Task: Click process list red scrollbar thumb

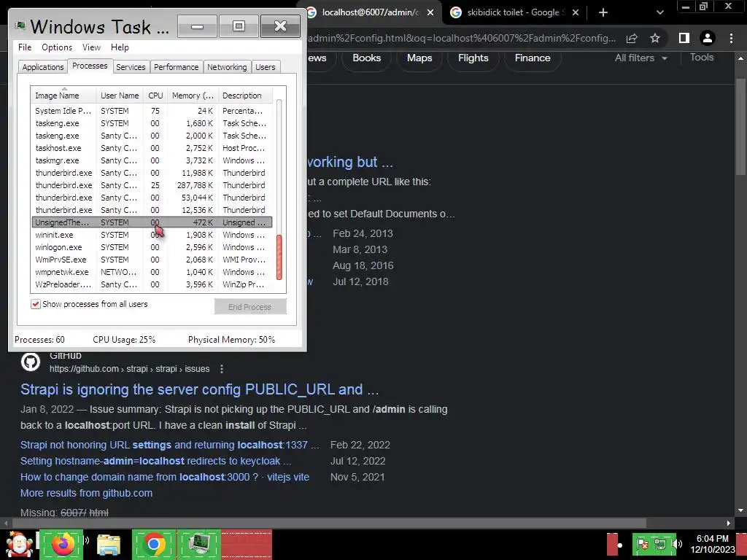Action: (279, 257)
